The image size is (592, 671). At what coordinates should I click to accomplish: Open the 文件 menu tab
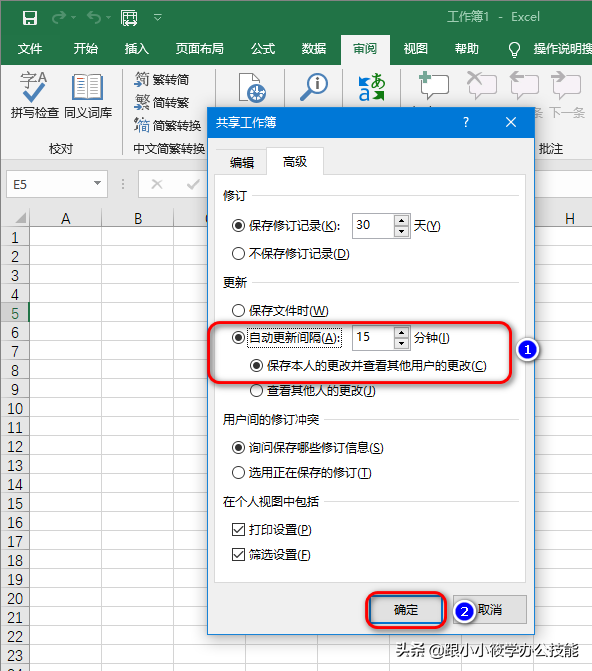30,49
